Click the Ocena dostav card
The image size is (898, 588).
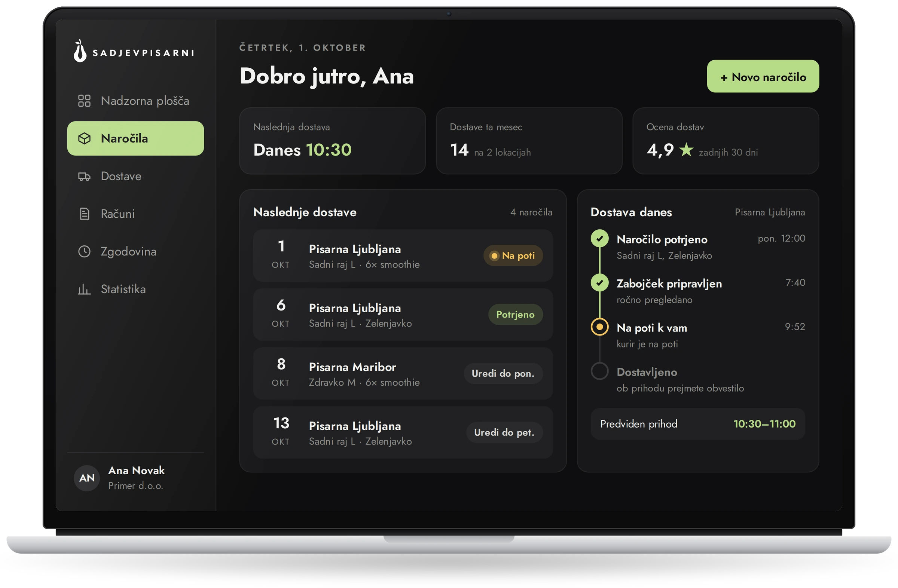[726, 141]
